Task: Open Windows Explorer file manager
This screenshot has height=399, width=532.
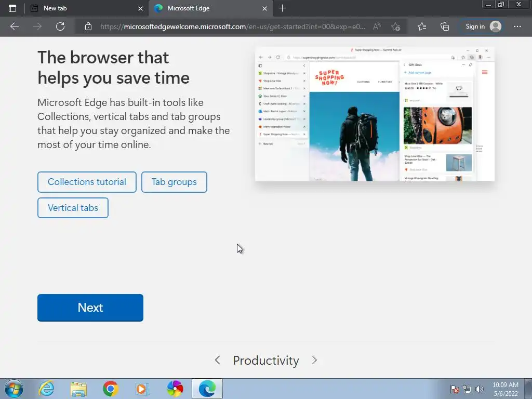Action: click(x=79, y=389)
